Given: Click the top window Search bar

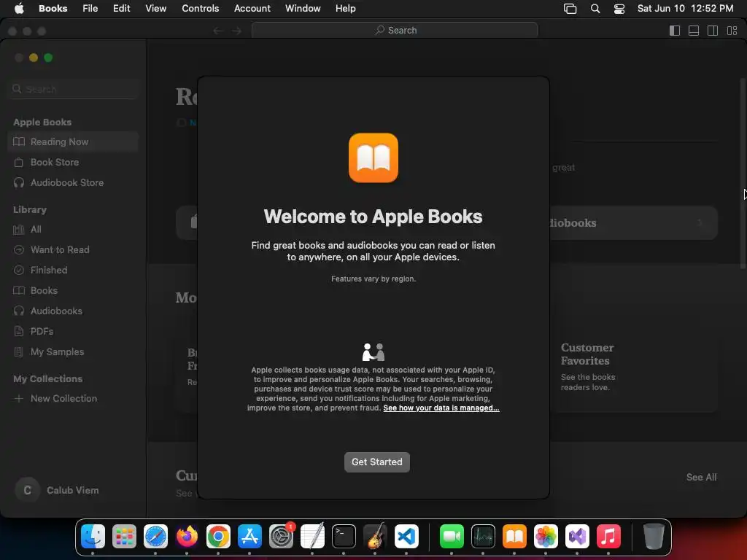Looking at the screenshot, I should click(x=395, y=31).
